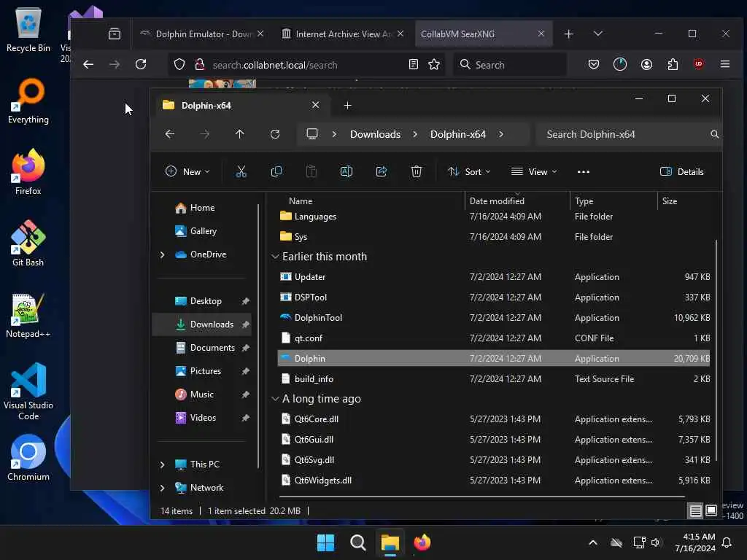This screenshot has height=560, width=747.
Task: Click the This PC monitor icon in address bar
Action: click(312, 134)
